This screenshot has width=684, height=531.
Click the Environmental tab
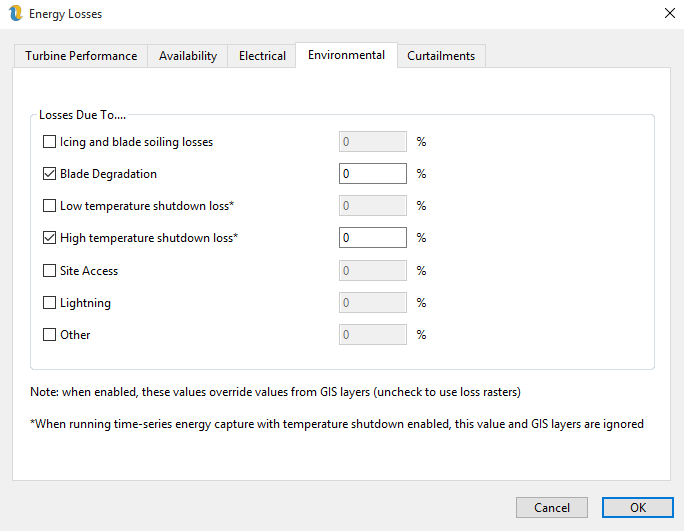tap(346, 55)
